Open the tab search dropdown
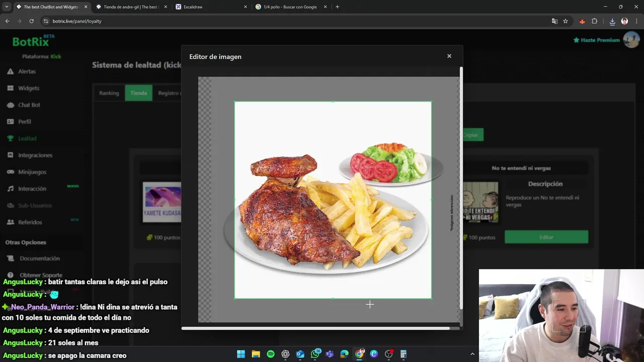This screenshot has width=644, height=362. (x=7, y=7)
